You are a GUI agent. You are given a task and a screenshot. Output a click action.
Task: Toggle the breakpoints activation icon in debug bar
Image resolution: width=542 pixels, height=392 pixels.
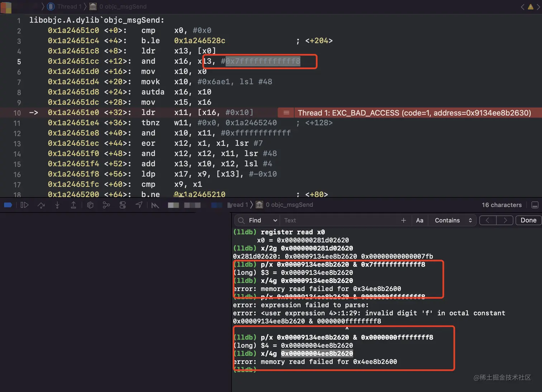pyautogui.click(x=8, y=205)
